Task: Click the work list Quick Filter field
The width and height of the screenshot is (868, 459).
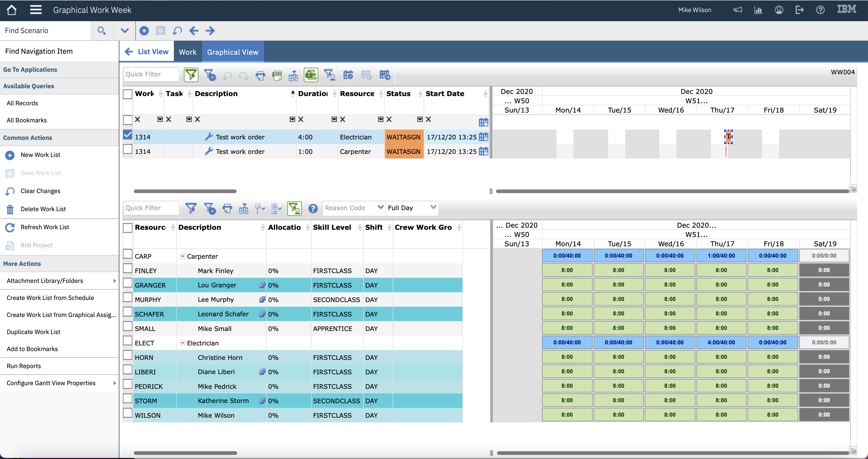Action: (151, 74)
